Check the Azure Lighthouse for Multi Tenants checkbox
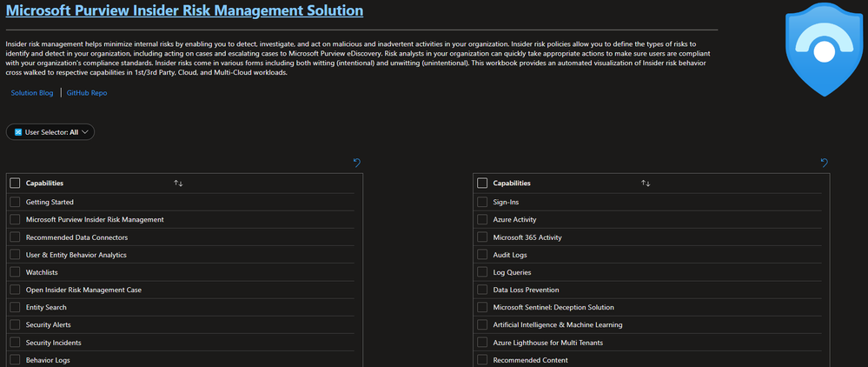 [482, 343]
